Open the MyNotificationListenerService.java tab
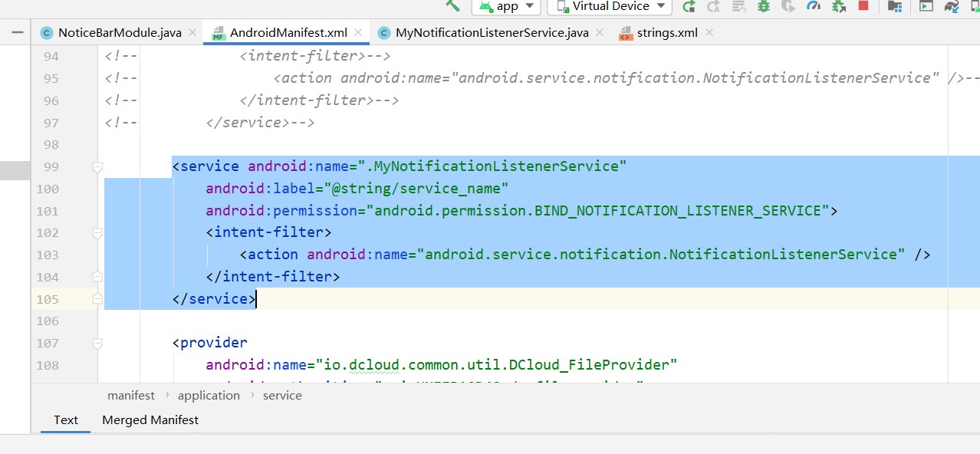This screenshot has height=454, width=980. point(492,33)
